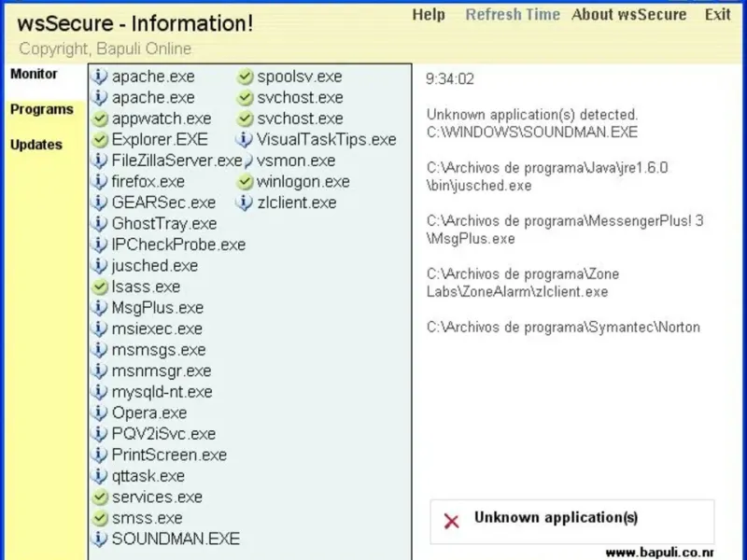Viewport: 747px width, 560px height.
Task: Click the info icon next to Opera.exe
Action: coord(100,413)
